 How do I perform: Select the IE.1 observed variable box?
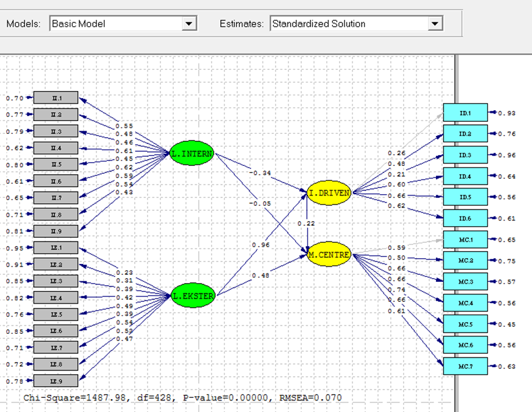(56, 247)
